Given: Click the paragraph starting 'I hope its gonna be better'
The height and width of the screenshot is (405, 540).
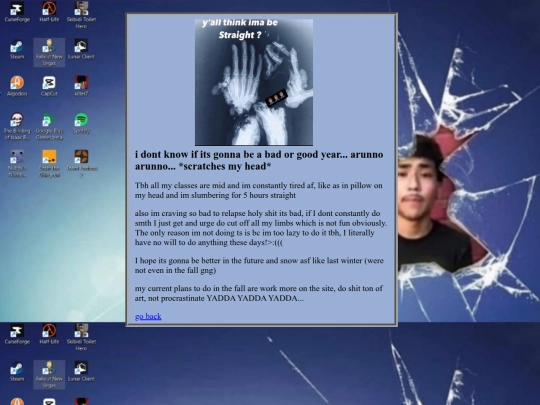Looking at the screenshot, I should [259, 265].
